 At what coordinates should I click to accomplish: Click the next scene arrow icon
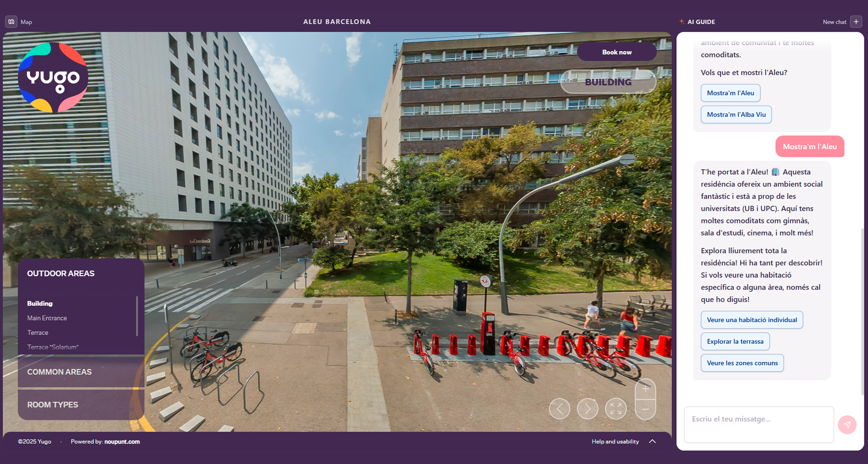tap(588, 408)
